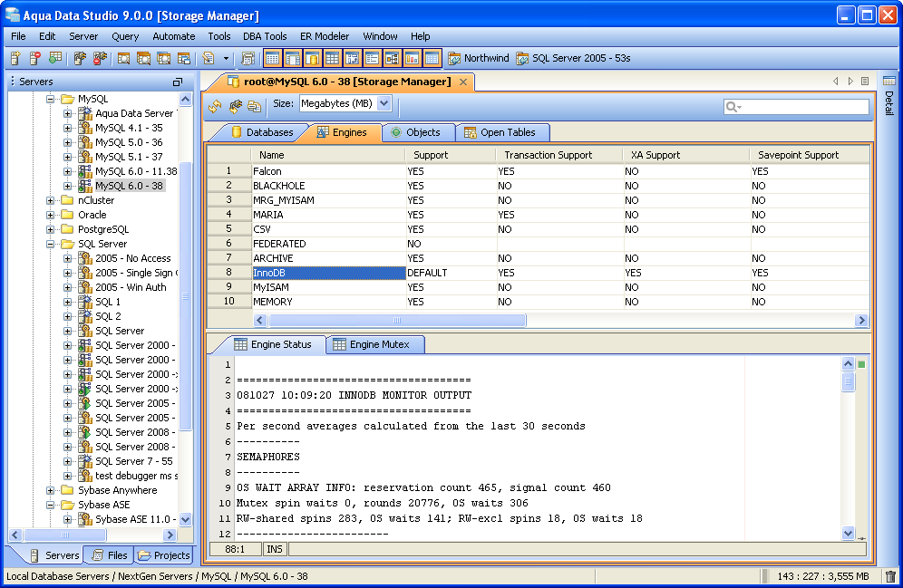Click the restore icon on Servers panel header

click(x=178, y=82)
